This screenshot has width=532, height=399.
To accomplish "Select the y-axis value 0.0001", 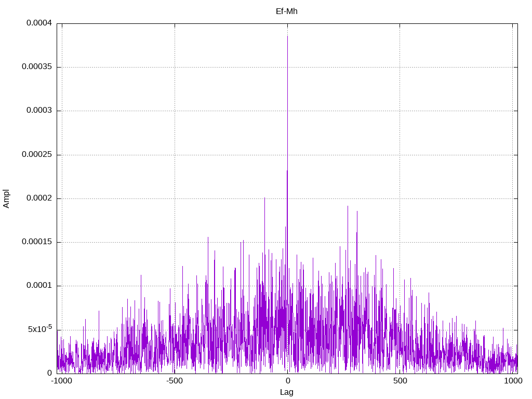I will click(39, 286).
